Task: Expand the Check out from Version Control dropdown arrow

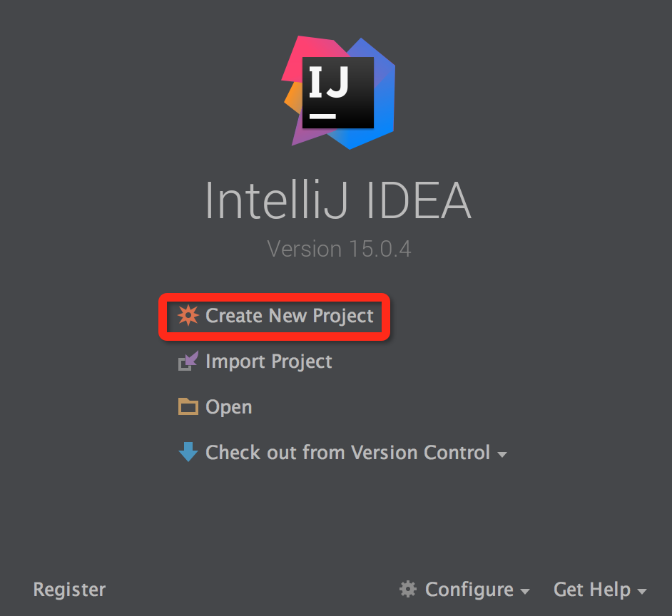Action: click(502, 455)
